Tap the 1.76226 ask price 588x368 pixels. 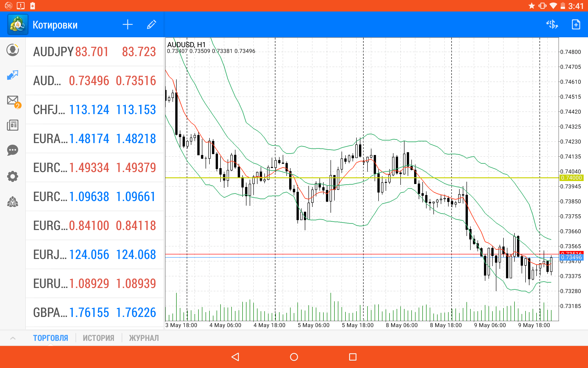pyautogui.click(x=136, y=312)
